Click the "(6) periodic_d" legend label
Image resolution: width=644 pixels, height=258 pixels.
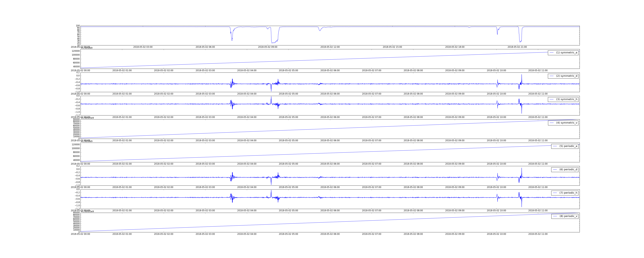pyautogui.click(x=568, y=169)
